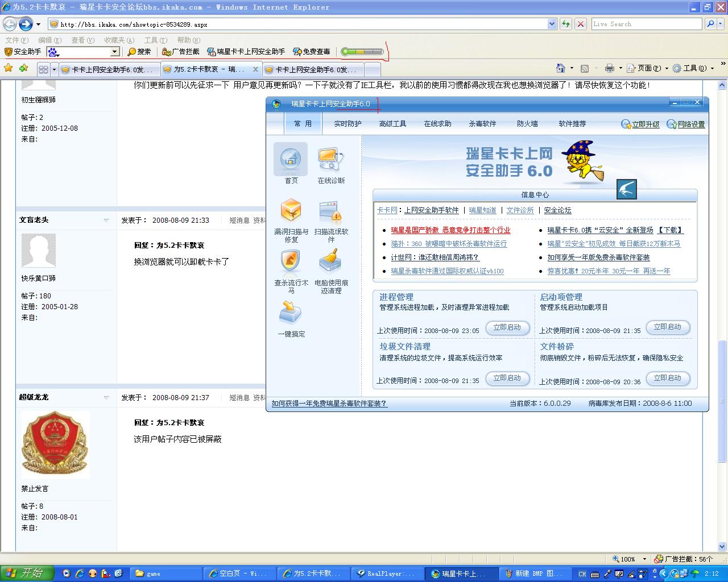This screenshot has height=582, width=728.
Task: Switch to the 实时防护 tab
Action: (x=348, y=124)
